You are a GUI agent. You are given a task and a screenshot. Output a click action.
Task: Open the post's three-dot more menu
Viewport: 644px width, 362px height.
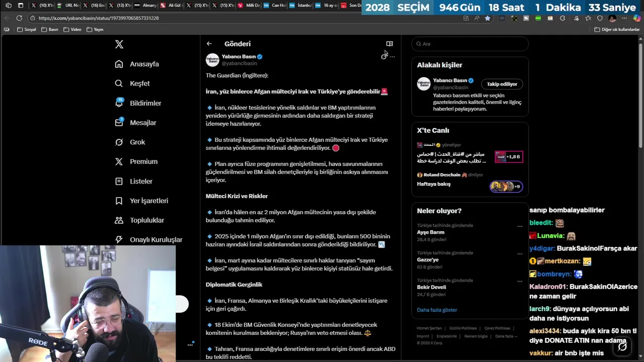pyautogui.click(x=392, y=56)
